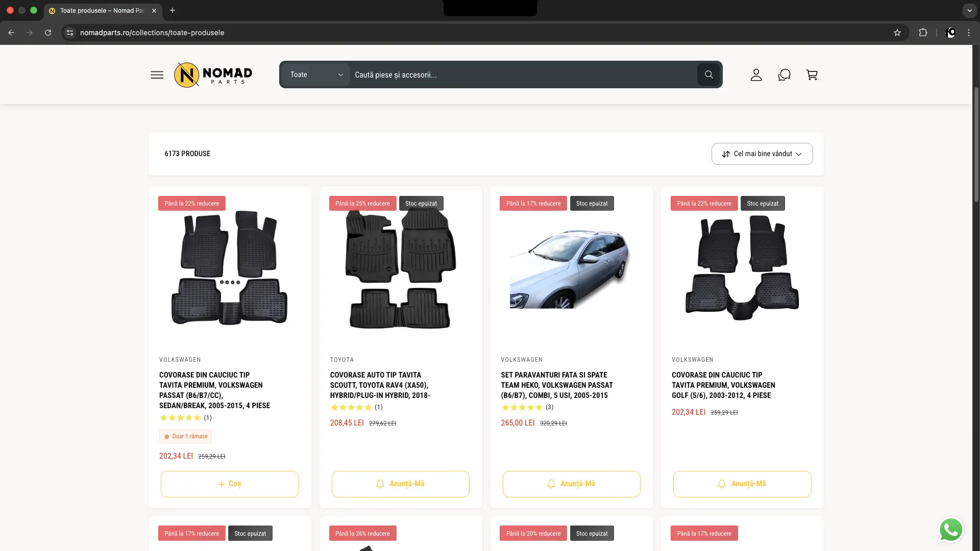Expand the browser tab search chevron
980x551 pixels.
[969, 10]
